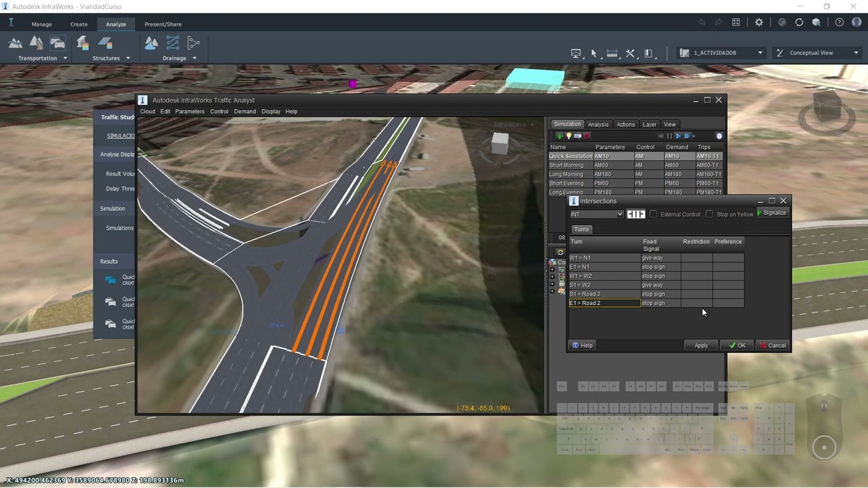868x488 pixels.
Task: Click the pause simulation button
Action: tap(669, 136)
